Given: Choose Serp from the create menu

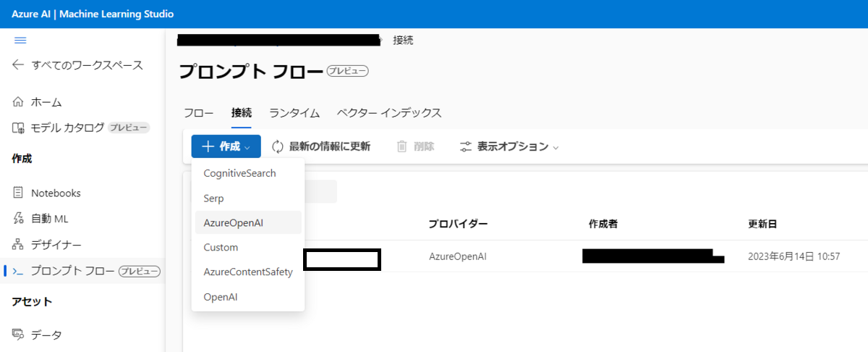Looking at the screenshot, I should tap(248, 198).
